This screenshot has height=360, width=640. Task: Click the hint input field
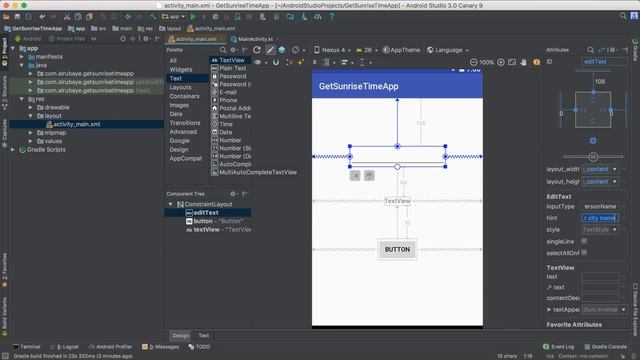pyautogui.click(x=600, y=218)
